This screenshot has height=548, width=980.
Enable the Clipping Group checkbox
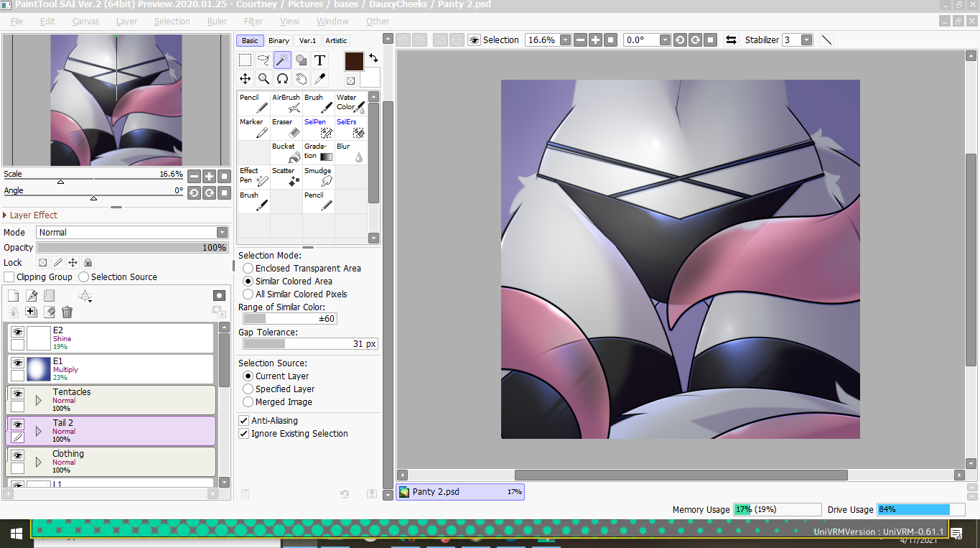(9, 277)
